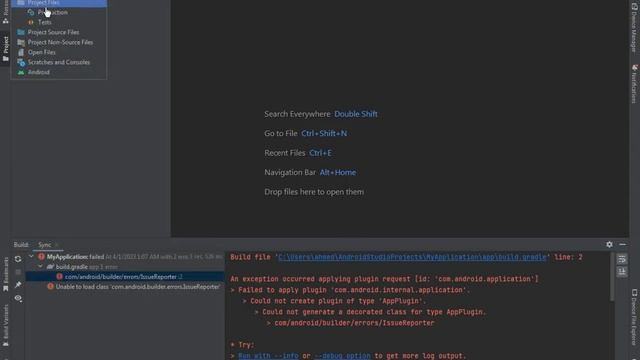This screenshot has width=640, height=360.
Task: Click the Notifications bell icon
Action: click(634, 67)
